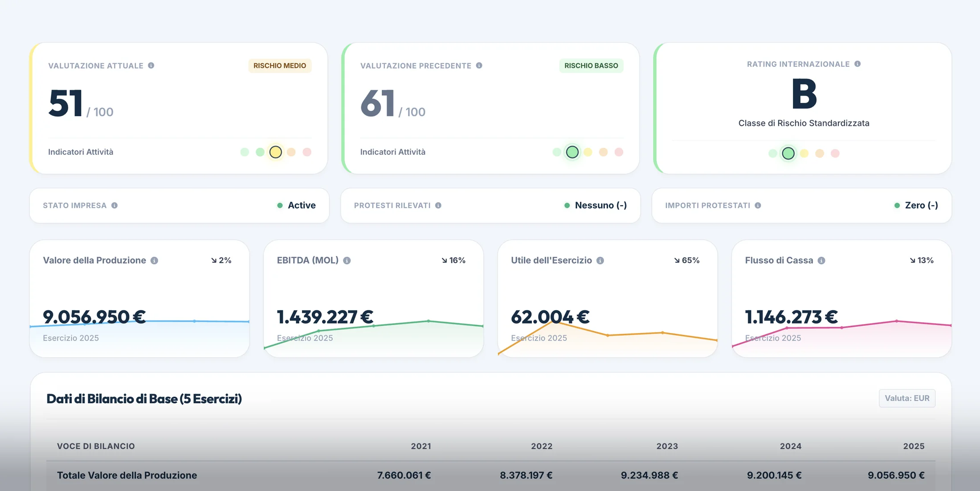Click the red indicator dot in Valutazione Attuale
The image size is (980, 491).
(x=307, y=152)
